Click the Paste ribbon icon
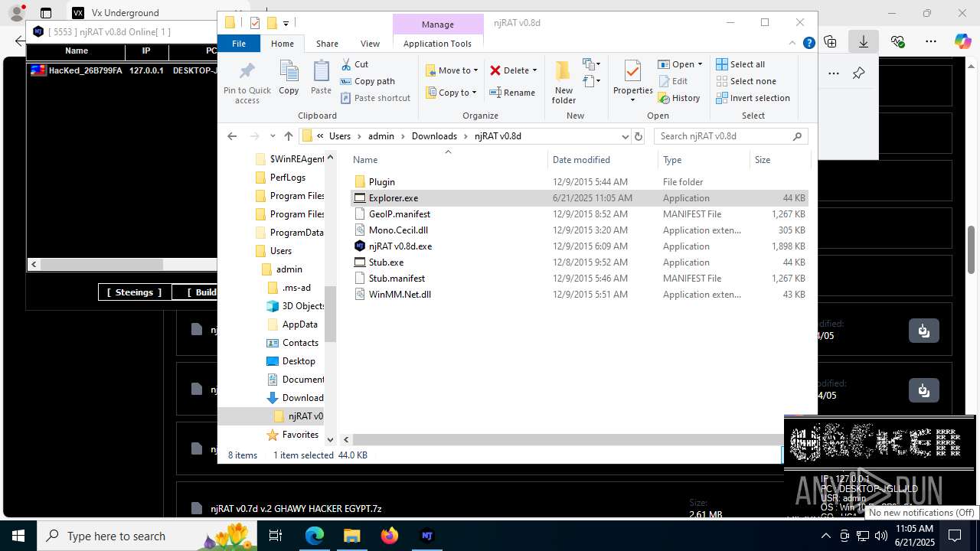The image size is (980, 551). coord(321,78)
